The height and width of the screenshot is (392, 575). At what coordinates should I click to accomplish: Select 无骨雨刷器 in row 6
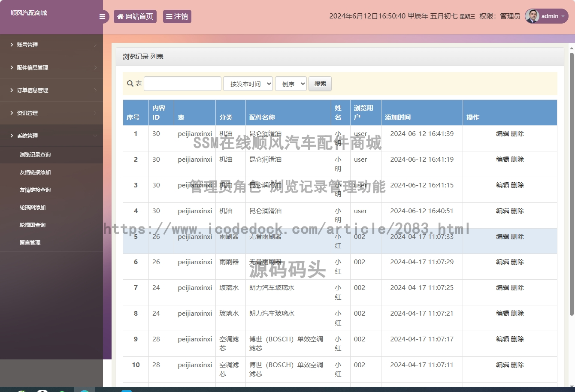265,262
